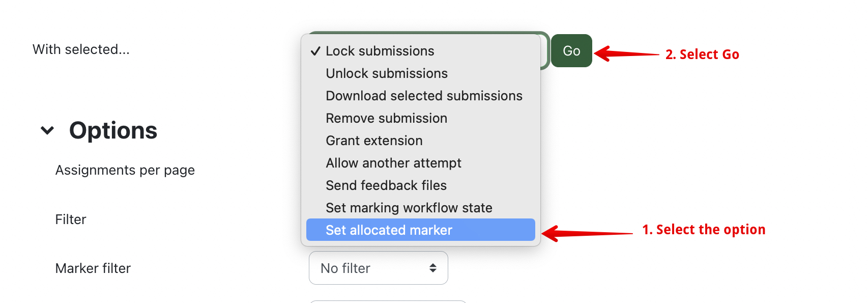The image size is (868, 303).
Task: Select Grant extension option
Action: (374, 141)
